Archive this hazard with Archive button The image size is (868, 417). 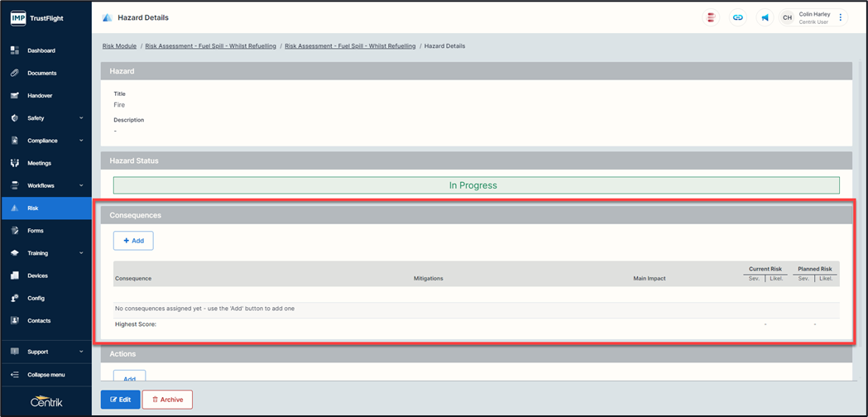(x=167, y=400)
